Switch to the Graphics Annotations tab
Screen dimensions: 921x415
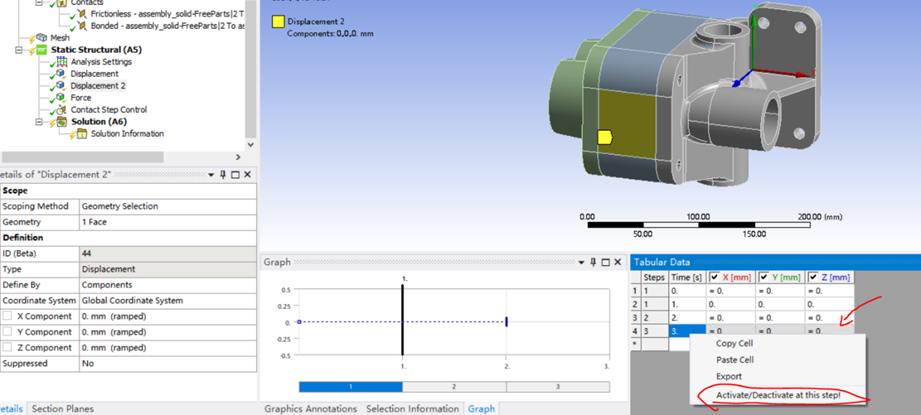click(310, 409)
